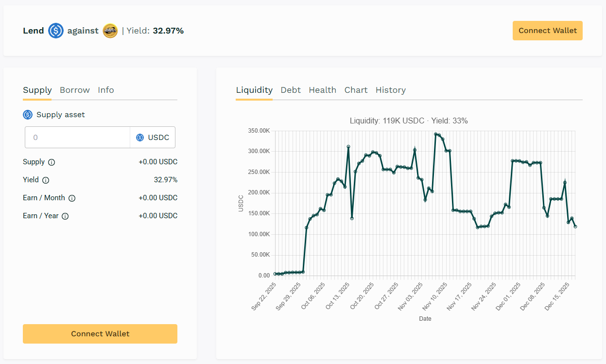This screenshot has width=606, height=364.
Task: Switch to the Debt chart tab
Action: (291, 90)
